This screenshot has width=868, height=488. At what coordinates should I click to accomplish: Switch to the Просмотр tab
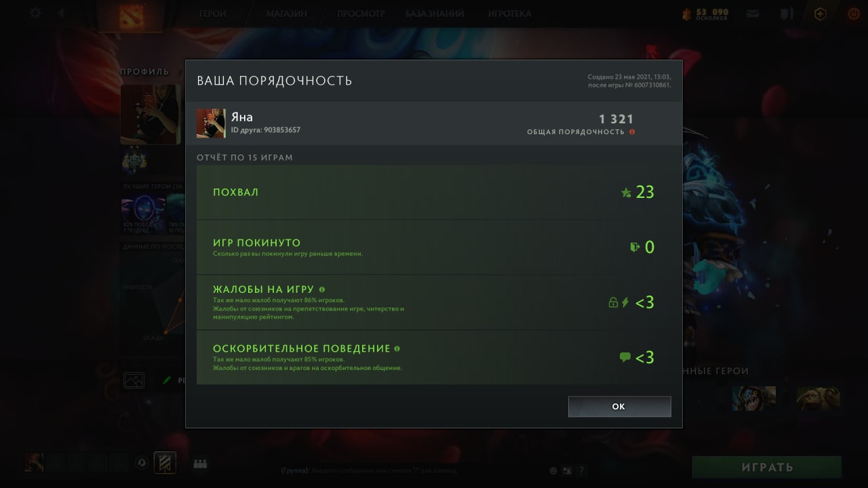click(x=361, y=14)
